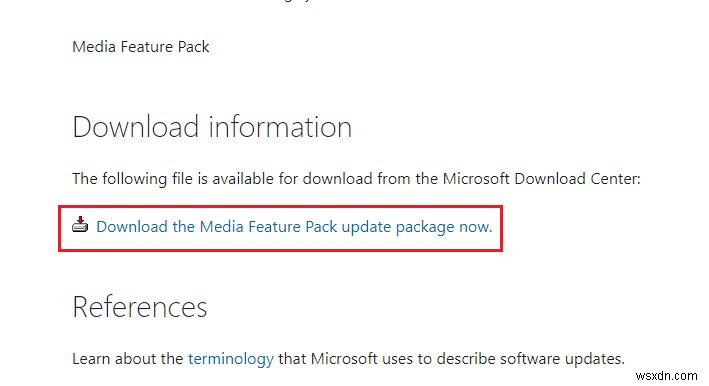709x386 pixels.
Task: Click the red highlight box border
Action: (x=280, y=207)
